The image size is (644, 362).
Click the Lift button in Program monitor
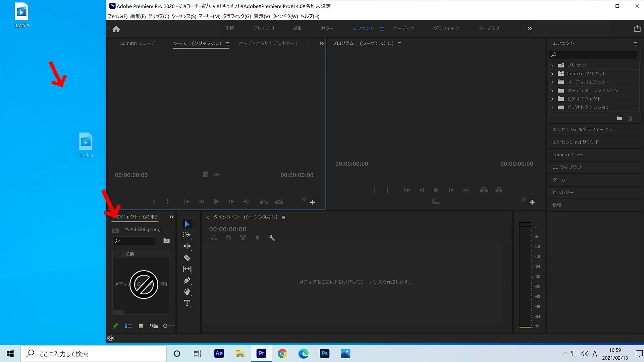click(x=484, y=190)
